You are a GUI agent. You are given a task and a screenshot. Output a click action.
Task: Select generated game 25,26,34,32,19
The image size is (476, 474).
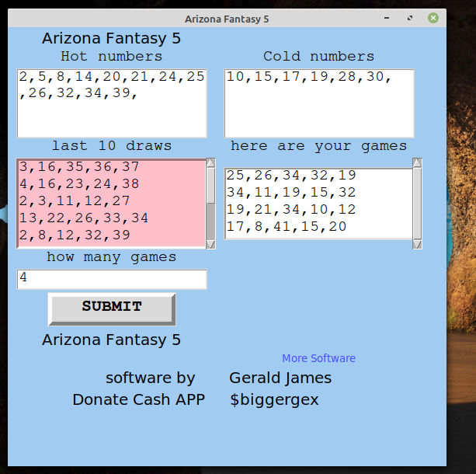coord(291,176)
